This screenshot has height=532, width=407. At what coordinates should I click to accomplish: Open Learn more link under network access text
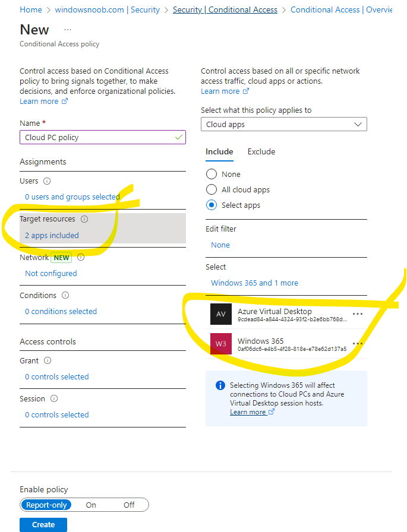pyautogui.click(x=225, y=91)
